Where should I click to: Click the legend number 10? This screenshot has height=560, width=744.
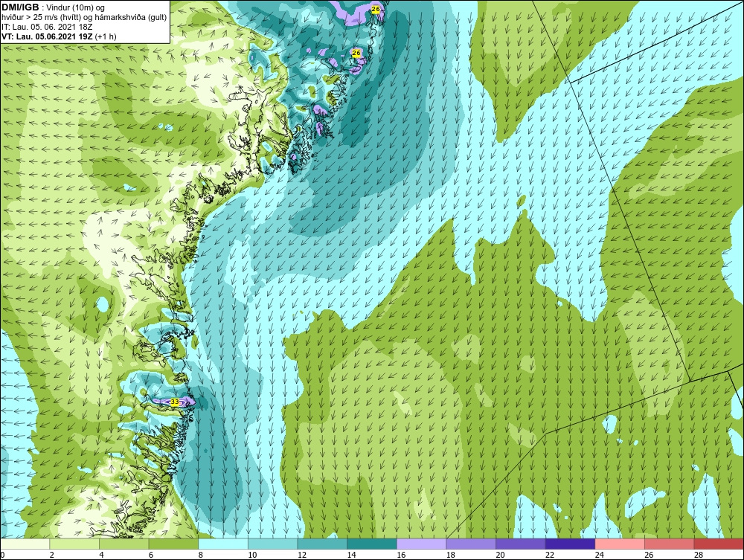point(252,555)
